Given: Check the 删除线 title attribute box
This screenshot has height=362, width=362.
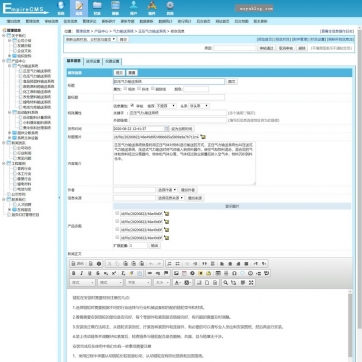Looking at the screenshot, I should tap(153, 89).
